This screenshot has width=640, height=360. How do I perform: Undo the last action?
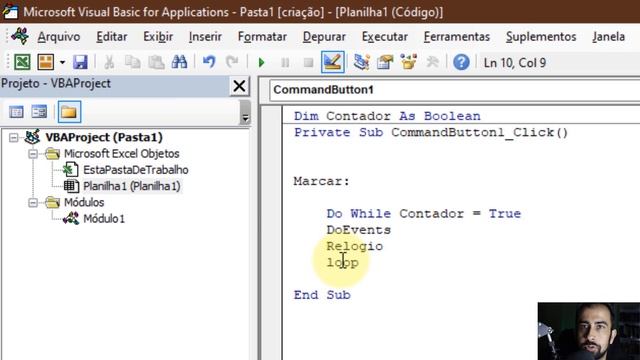pos(209,62)
